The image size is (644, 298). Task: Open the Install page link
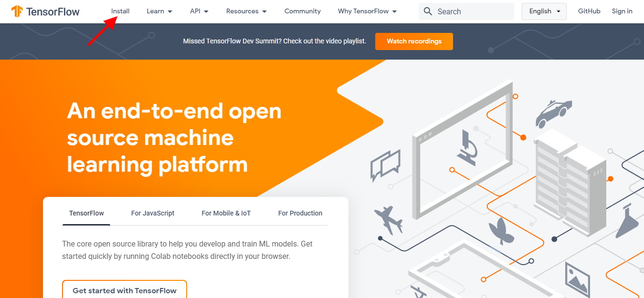pyautogui.click(x=120, y=11)
